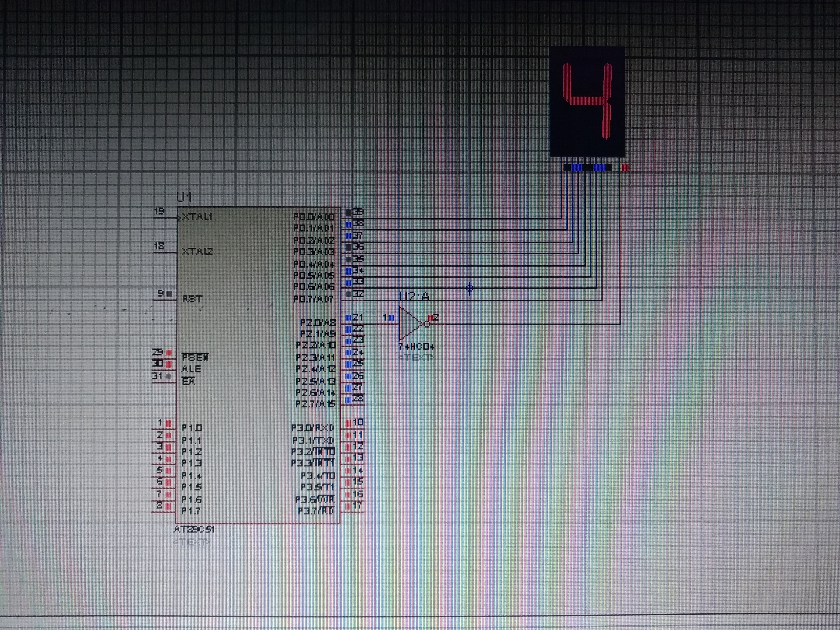
Task: Click the red common pin indicator under display
Action: [x=625, y=167]
